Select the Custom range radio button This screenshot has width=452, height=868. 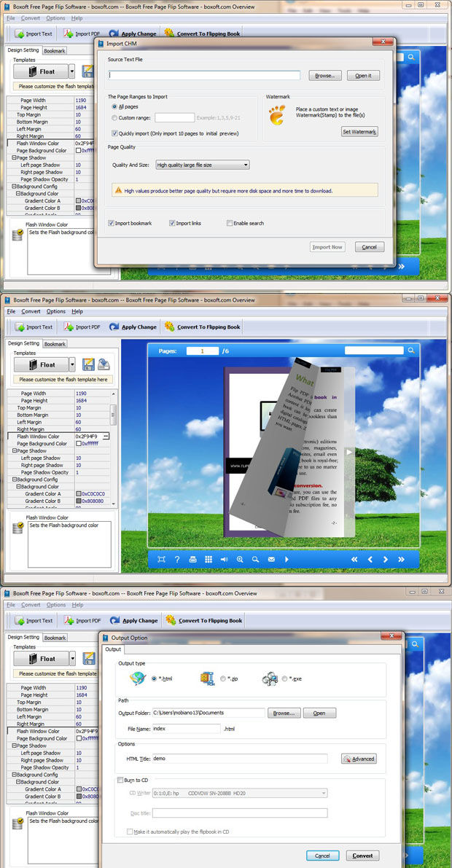pos(114,118)
